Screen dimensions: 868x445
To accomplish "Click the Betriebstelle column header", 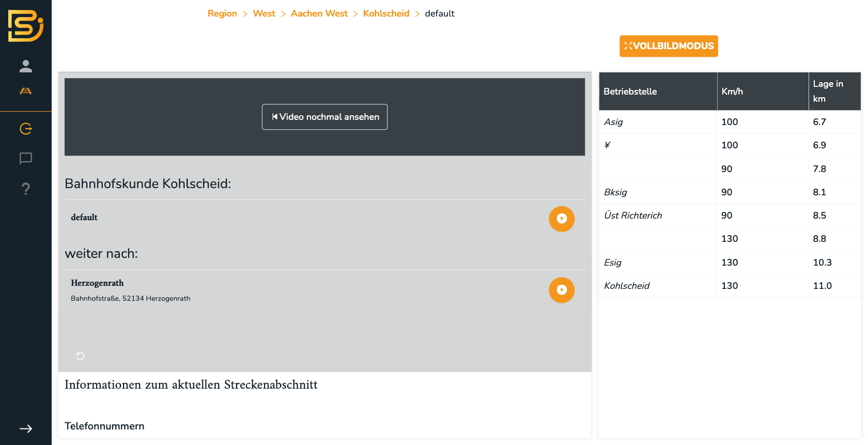I will pos(630,91).
